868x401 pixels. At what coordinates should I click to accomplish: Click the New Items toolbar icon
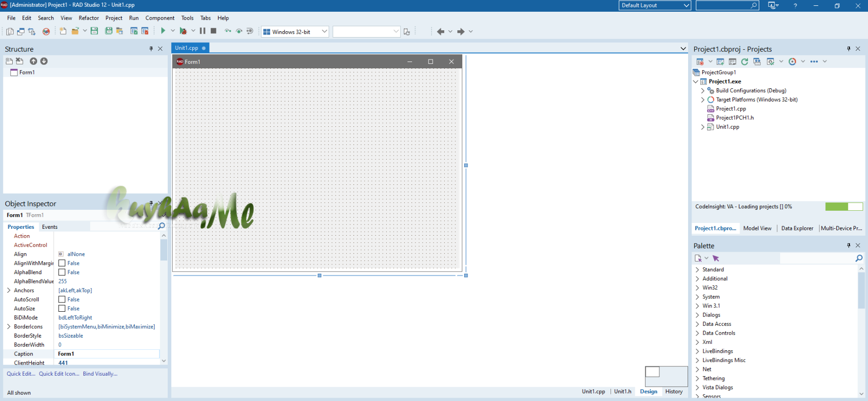[63, 31]
